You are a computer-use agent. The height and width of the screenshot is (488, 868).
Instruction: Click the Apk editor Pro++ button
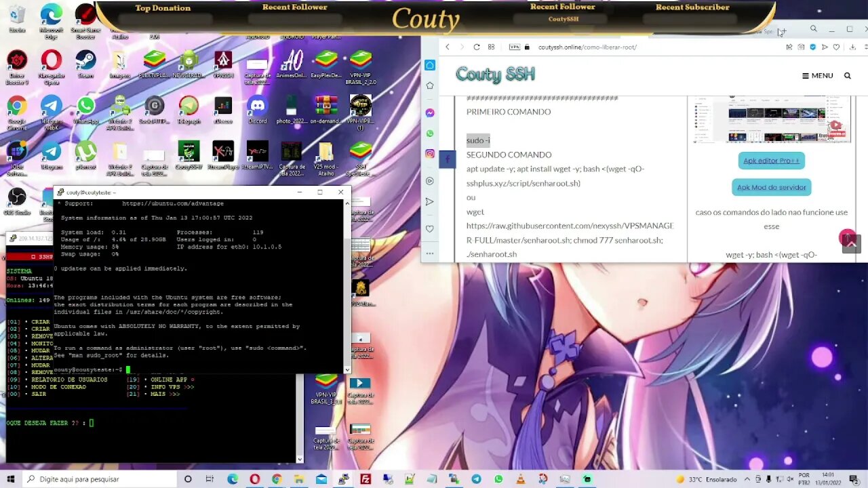click(x=771, y=161)
